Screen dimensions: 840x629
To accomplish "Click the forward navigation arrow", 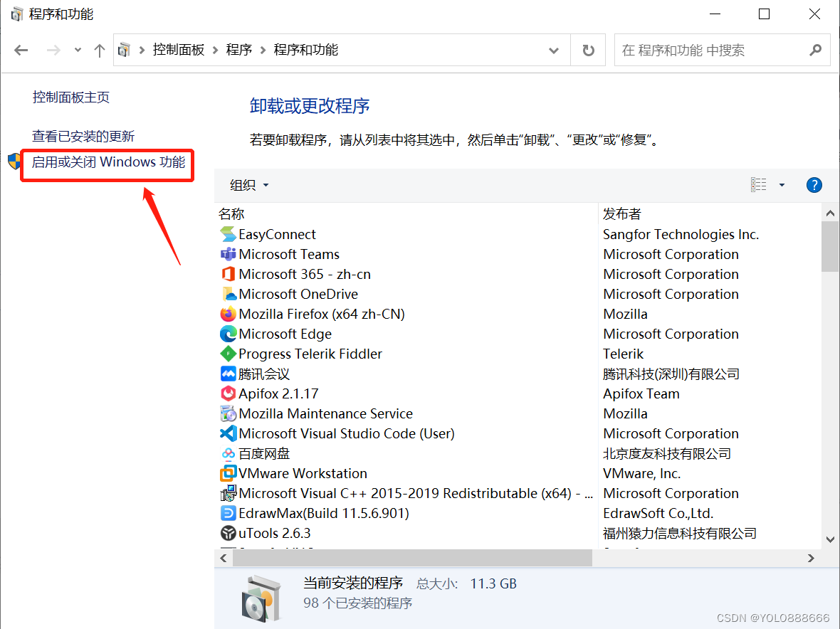I will tap(53, 51).
